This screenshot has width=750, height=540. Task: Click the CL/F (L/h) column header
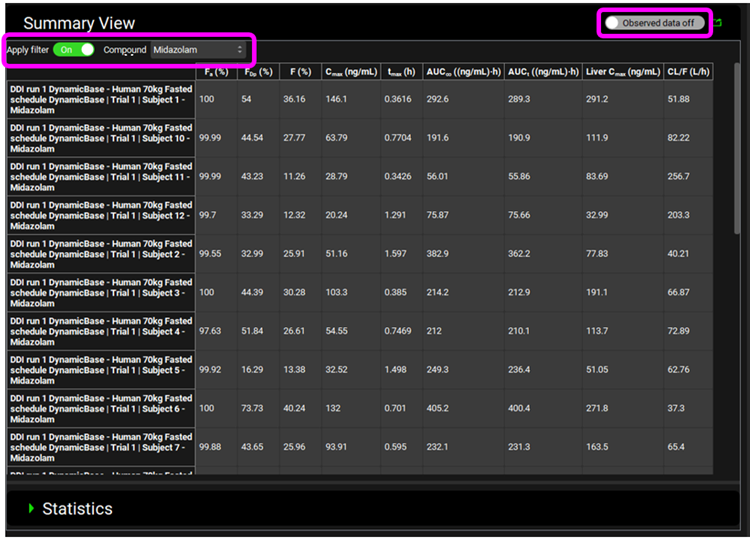tap(689, 72)
